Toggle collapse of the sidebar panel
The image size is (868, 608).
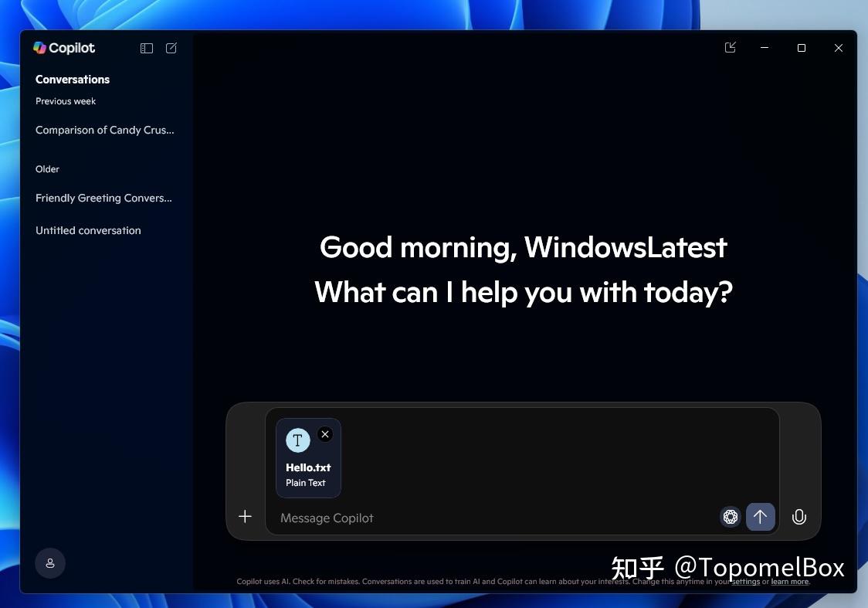[146, 48]
